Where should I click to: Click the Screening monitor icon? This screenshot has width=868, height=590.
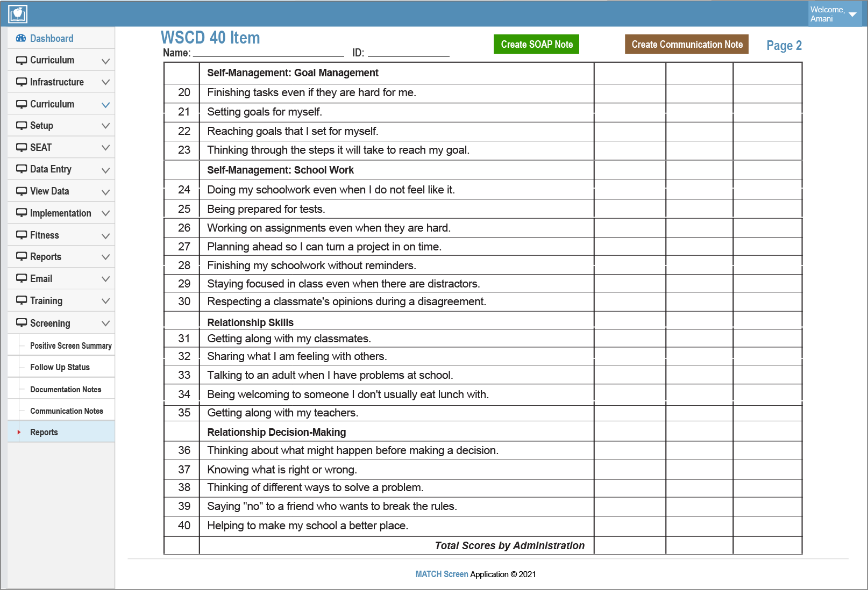pos(21,323)
